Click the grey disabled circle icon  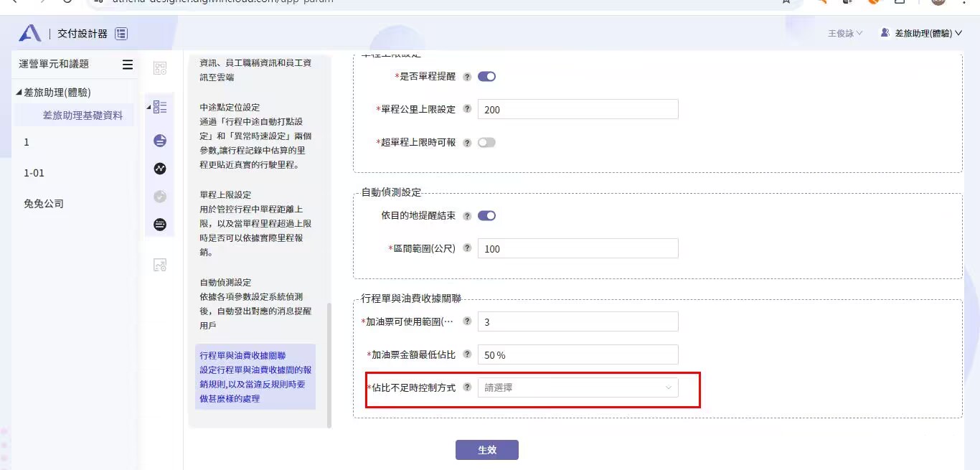(x=160, y=197)
